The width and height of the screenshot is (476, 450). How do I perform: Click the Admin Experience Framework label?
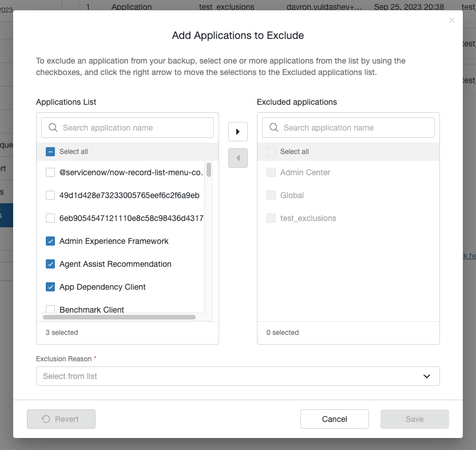click(x=114, y=241)
